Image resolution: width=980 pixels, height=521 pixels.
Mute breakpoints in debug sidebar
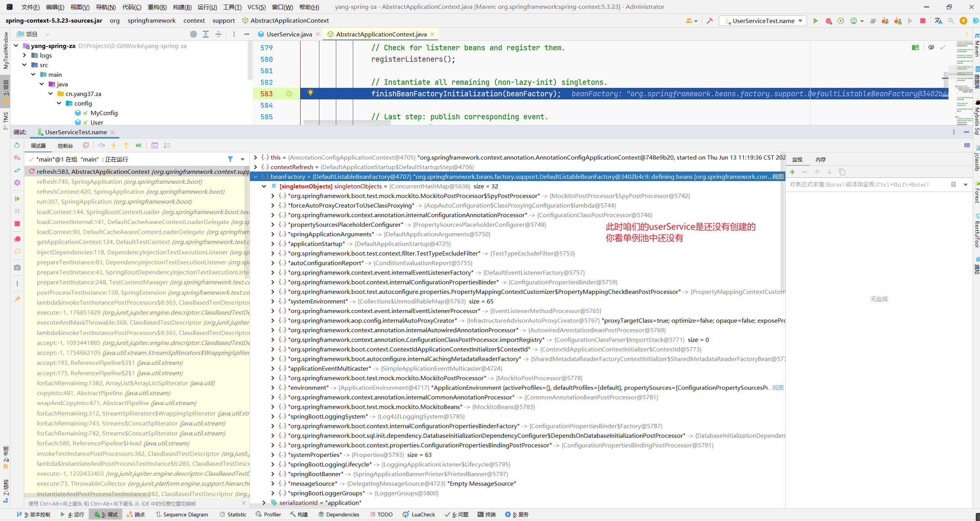point(17,251)
